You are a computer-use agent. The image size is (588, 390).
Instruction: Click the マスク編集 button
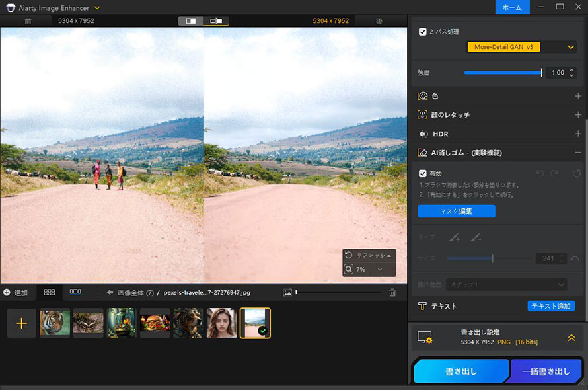[x=456, y=212]
